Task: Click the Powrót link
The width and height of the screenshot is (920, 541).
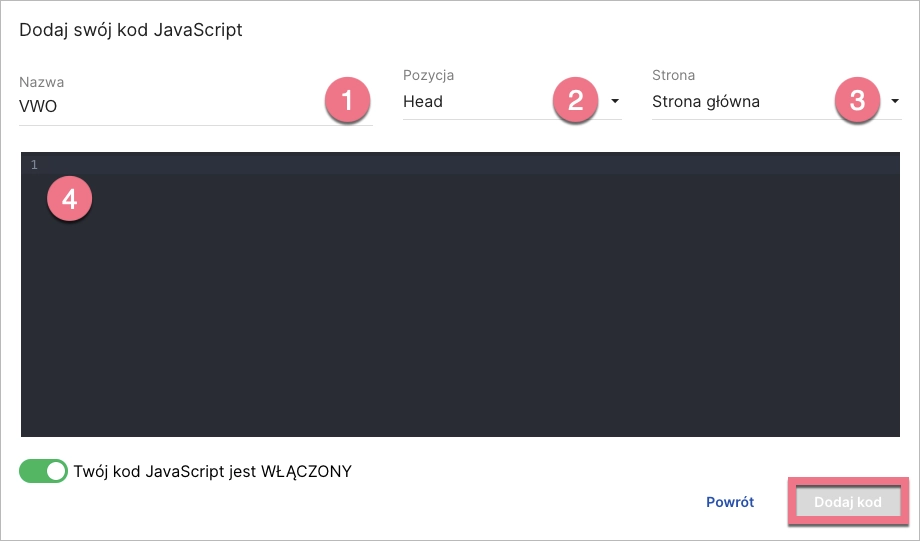Action: coord(730,502)
